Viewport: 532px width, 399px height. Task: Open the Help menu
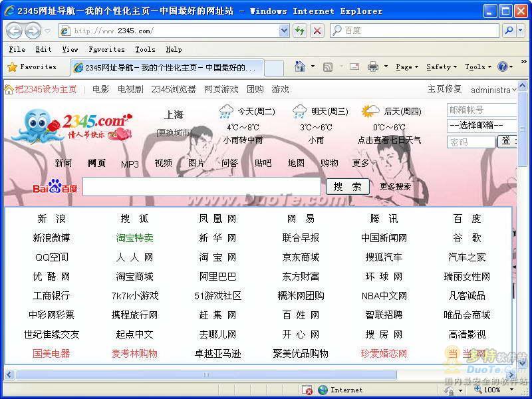[174, 49]
